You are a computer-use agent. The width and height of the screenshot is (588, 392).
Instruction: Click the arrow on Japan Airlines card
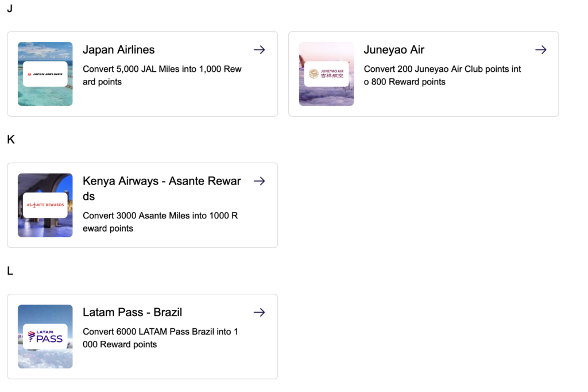259,49
